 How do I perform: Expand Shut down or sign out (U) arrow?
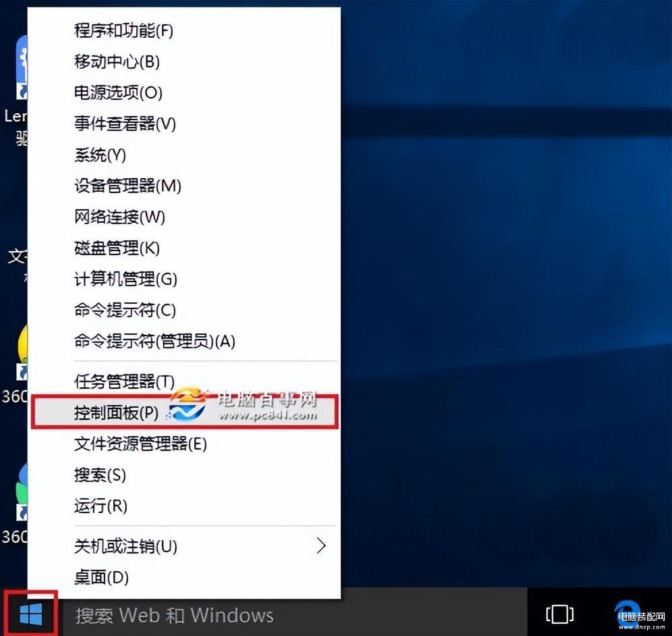click(321, 546)
